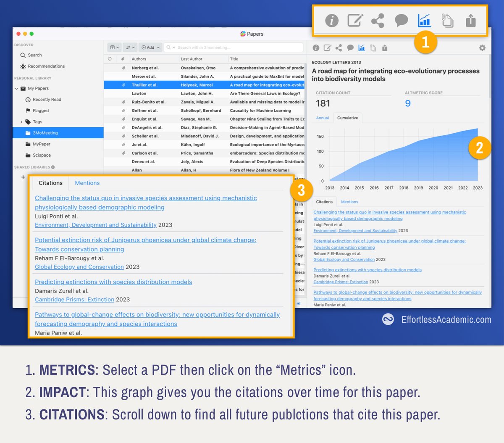
Task: Select the Export icon in the details panel
Action: pyautogui.click(x=385, y=47)
